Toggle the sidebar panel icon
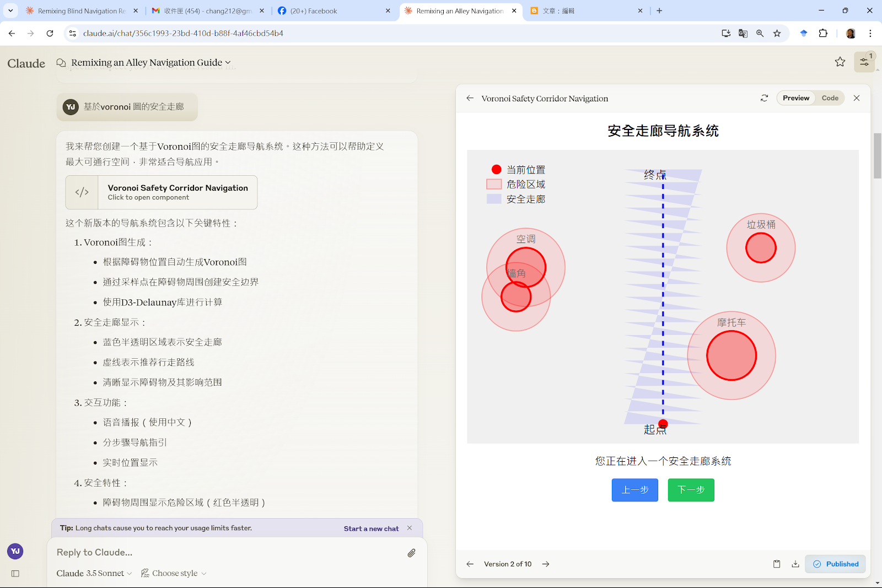882x588 pixels. (15, 574)
